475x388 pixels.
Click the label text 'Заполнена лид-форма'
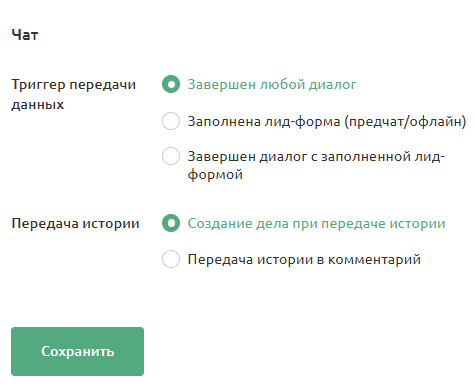(264, 121)
